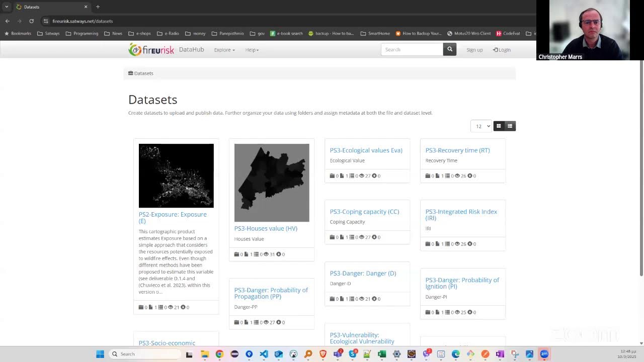Expand the Help menu
Viewport: 644px width, 362px height.
[x=252, y=50]
